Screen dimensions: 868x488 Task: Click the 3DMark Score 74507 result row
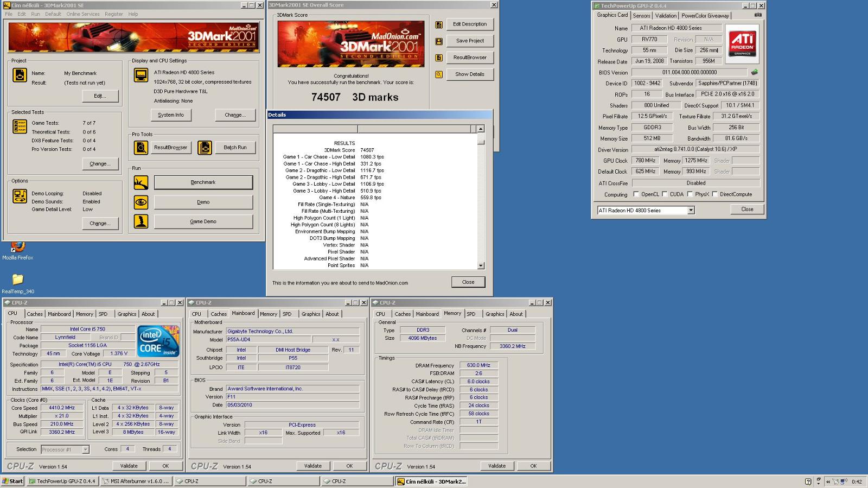tap(349, 150)
